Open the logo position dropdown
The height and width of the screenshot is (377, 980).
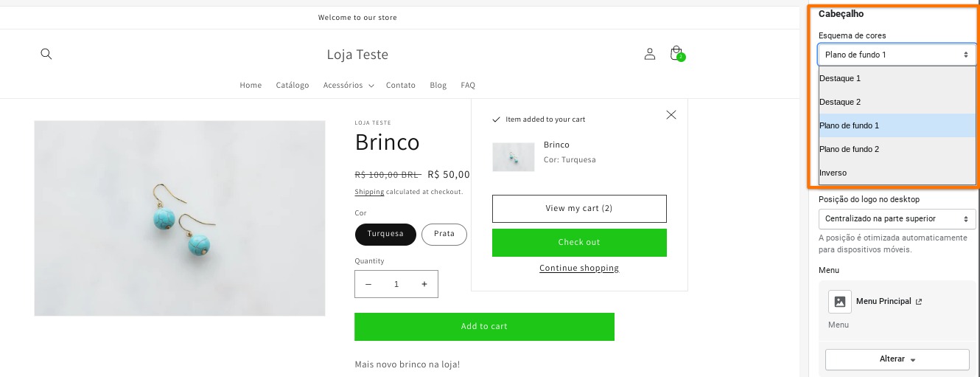[x=897, y=219]
